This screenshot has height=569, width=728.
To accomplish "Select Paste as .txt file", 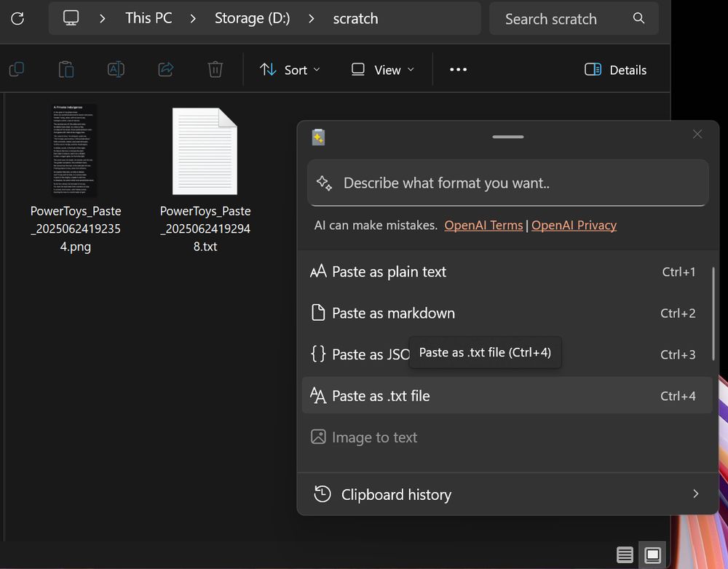I will point(507,395).
